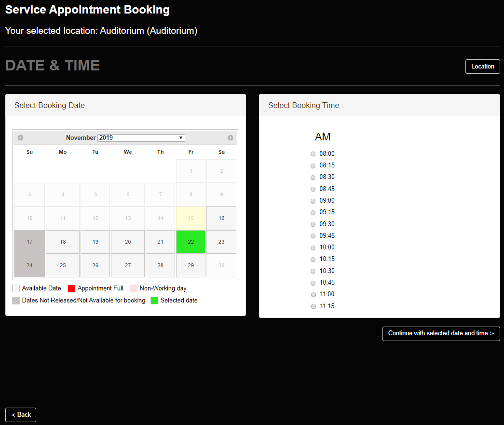Open the year dropdown showing 2019
Viewport: 504px width, 425px height.
coord(141,137)
